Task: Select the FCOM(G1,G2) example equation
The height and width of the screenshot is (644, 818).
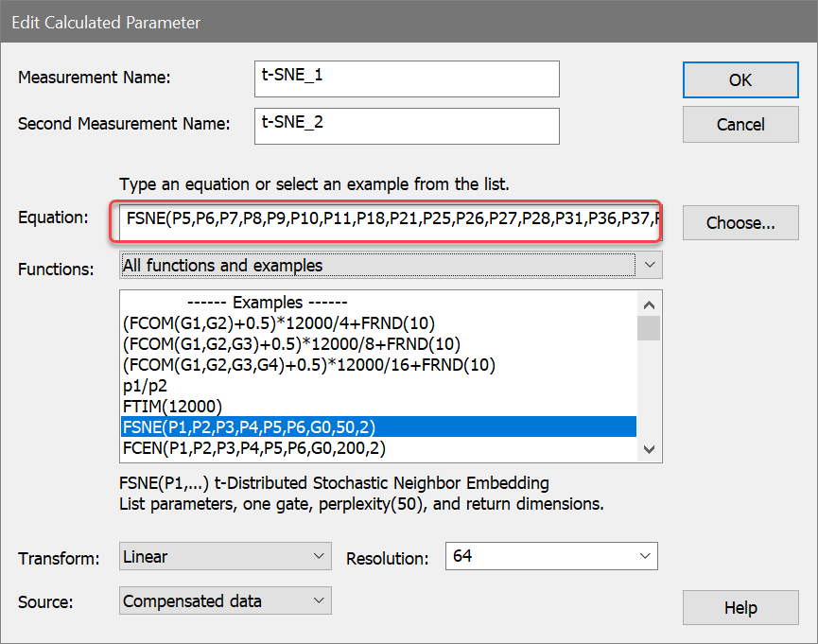Action: click(377, 322)
